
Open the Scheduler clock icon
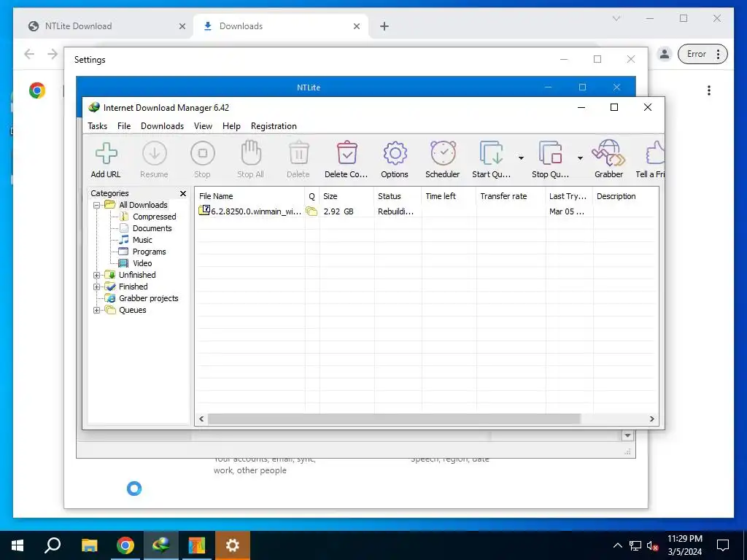tap(443, 153)
